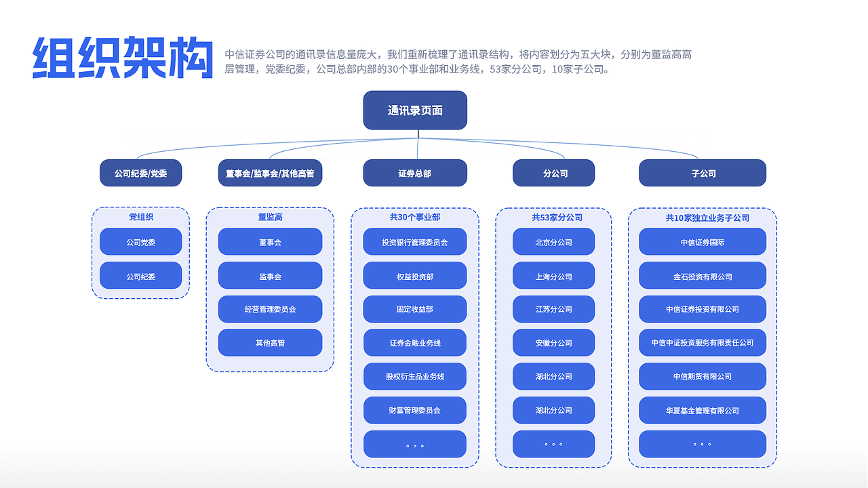This screenshot has height=488, width=868.
Task: Click 中信证券投资有限公司 box
Action: pos(703,309)
